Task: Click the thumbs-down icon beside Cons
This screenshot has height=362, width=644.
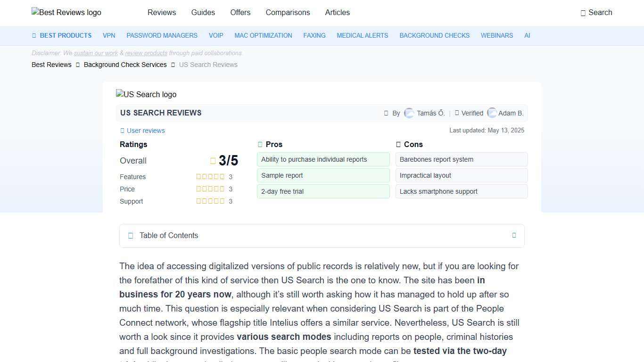Action: point(398,144)
